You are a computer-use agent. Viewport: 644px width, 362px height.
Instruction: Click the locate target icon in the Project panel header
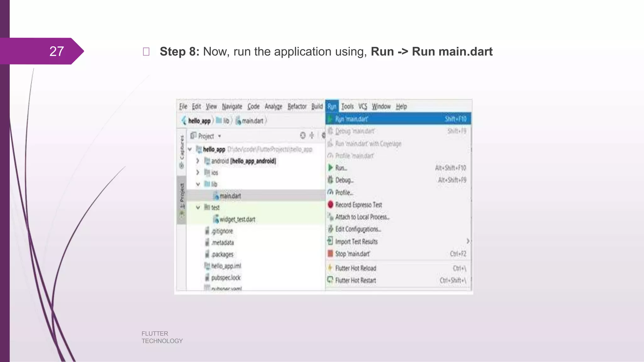click(x=303, y=135)
